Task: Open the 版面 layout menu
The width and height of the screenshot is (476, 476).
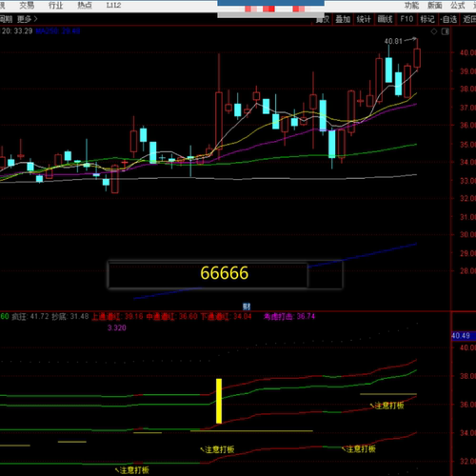Action: (x=435, y=6)
